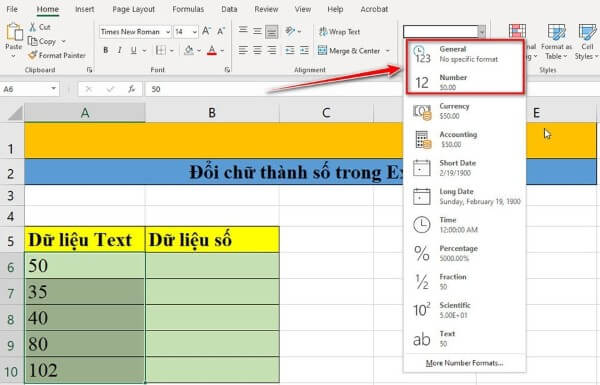Switch to the Data tab
This screenshot has height=385, width=600.
click(x=229, y=9)
